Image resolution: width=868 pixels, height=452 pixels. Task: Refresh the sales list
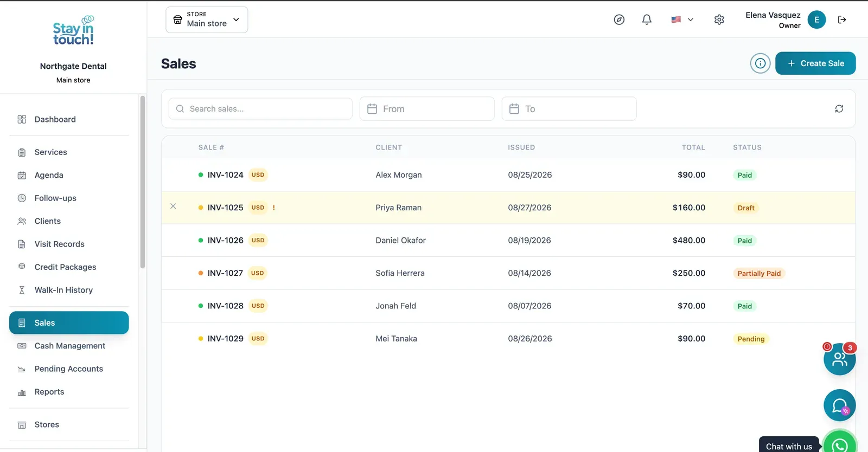(x=839, y=109)
